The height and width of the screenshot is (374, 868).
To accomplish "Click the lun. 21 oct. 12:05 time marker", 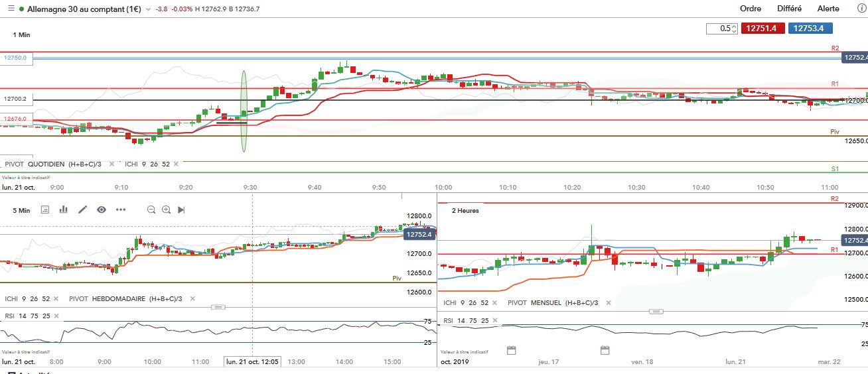I will tap(252, 361).
